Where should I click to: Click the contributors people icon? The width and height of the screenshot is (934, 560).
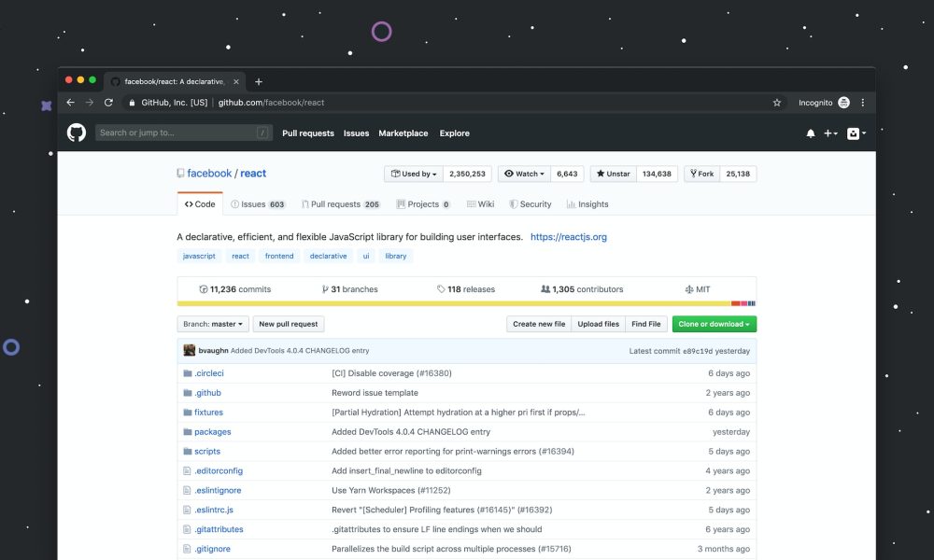(545, 289)
